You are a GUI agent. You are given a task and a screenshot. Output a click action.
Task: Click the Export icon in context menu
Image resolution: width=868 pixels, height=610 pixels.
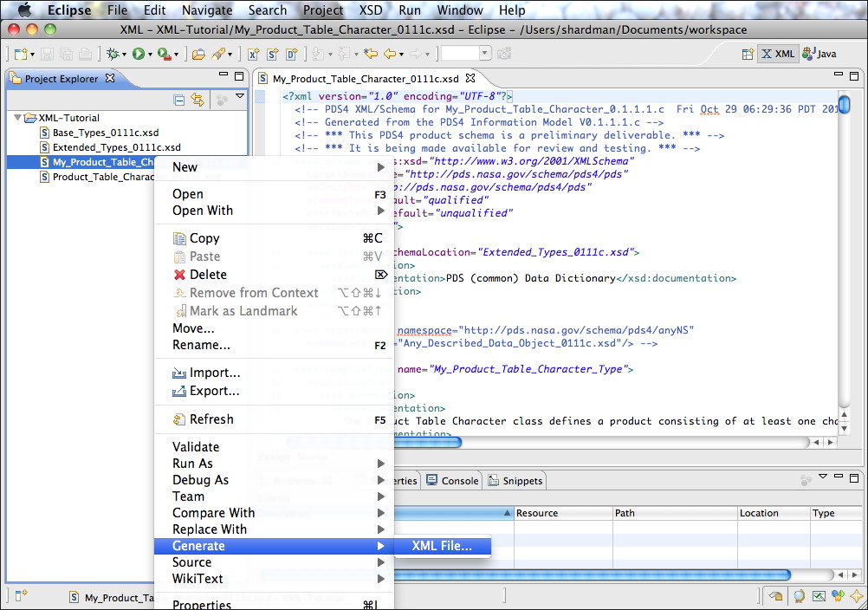[178, 392]
